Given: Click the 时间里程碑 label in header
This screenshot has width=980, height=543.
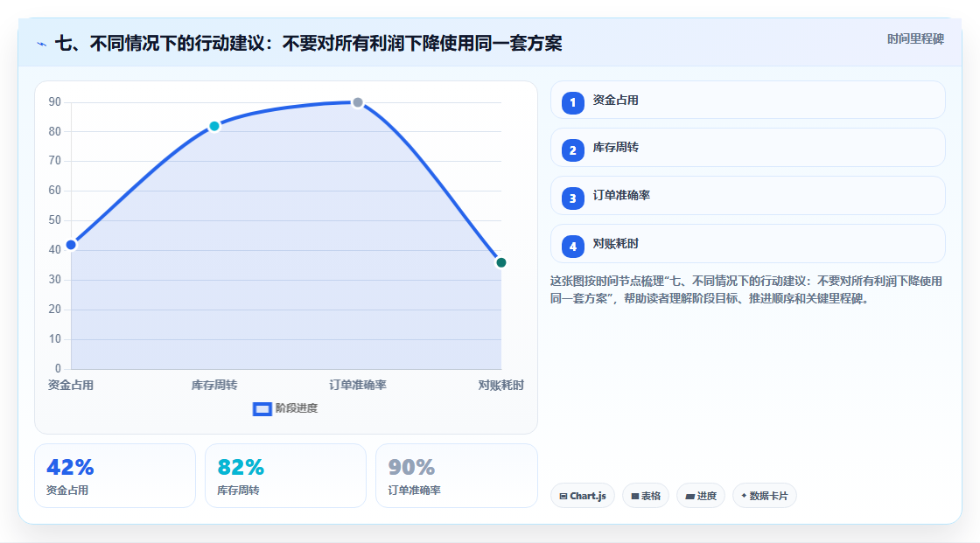Looking at the screenshot, I should 915,38.
